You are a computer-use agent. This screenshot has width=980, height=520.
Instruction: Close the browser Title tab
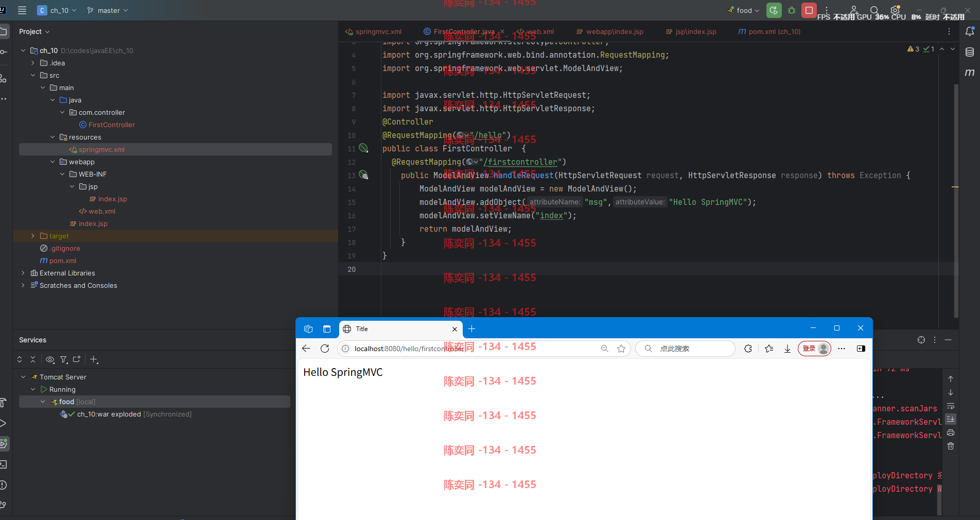454,329
